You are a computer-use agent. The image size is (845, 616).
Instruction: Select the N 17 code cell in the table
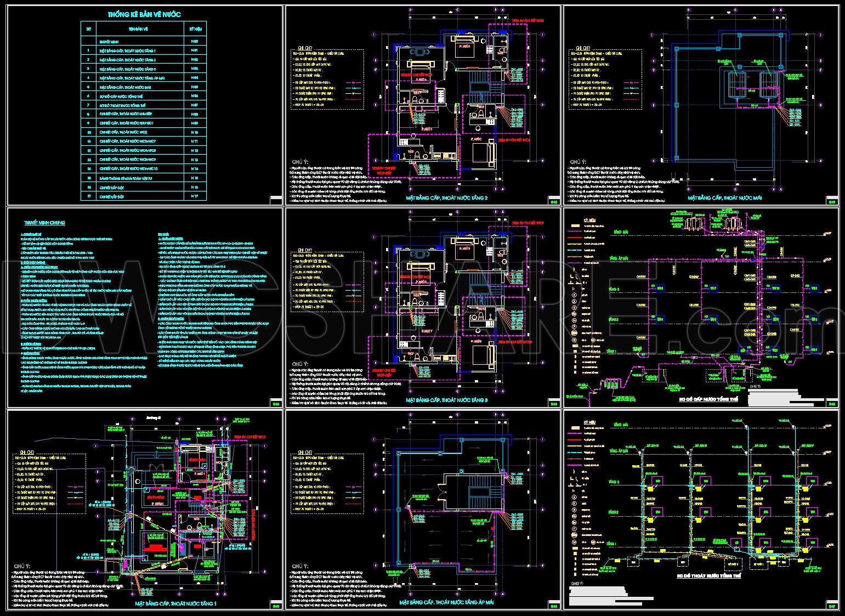point(194,196)
